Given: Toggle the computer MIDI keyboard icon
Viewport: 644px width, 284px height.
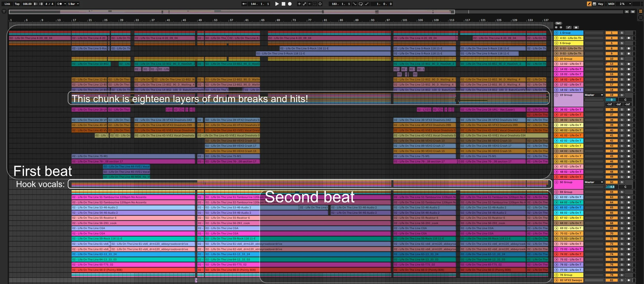Looking at the screenshot, I should pyautogui.click(x=594, y=4).
